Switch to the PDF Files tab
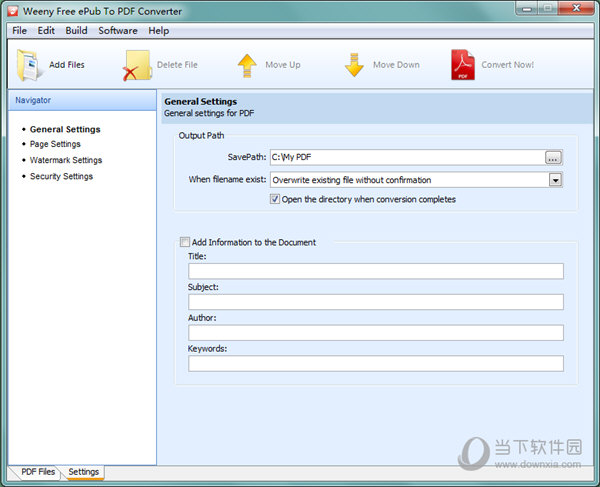The height and width of the screenshot is (487, 600). pyautogui.click(x=38, y=472)
